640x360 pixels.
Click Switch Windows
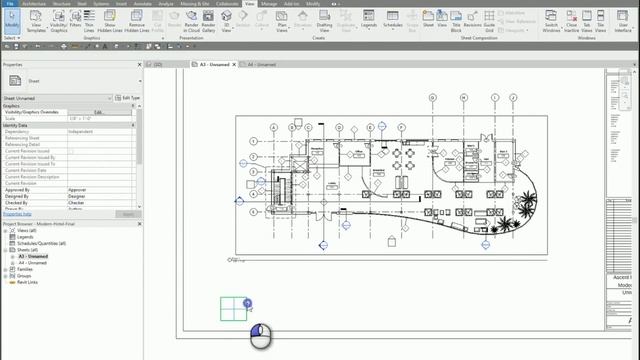point(551,21)
